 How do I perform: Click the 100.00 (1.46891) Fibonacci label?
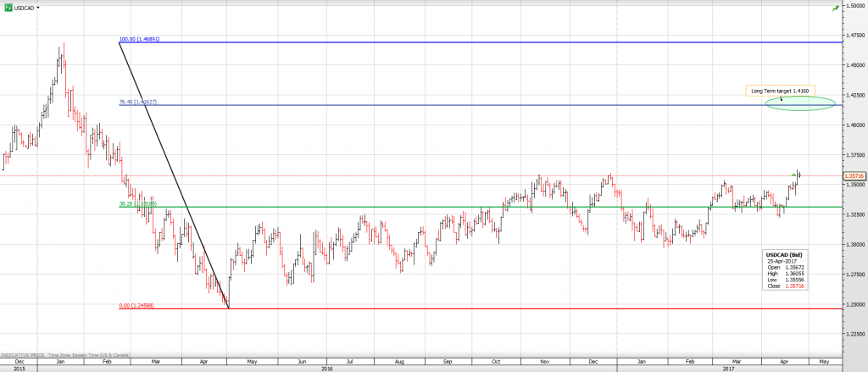(x=140, y=39)
